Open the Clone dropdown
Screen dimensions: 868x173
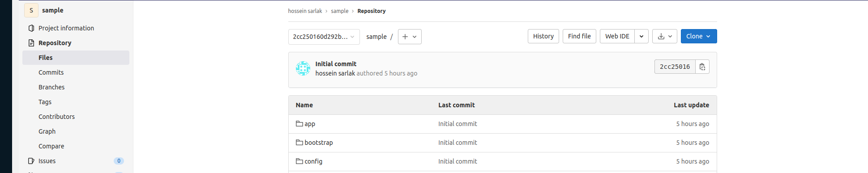tap(699, 36)
